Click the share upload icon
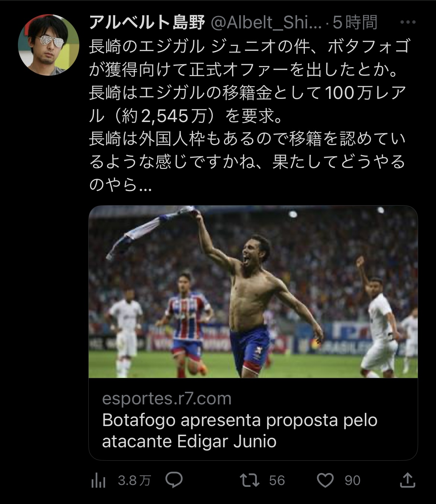Viewport: 436px width, 504px height. pyautogui.click(x=407, y=480)
